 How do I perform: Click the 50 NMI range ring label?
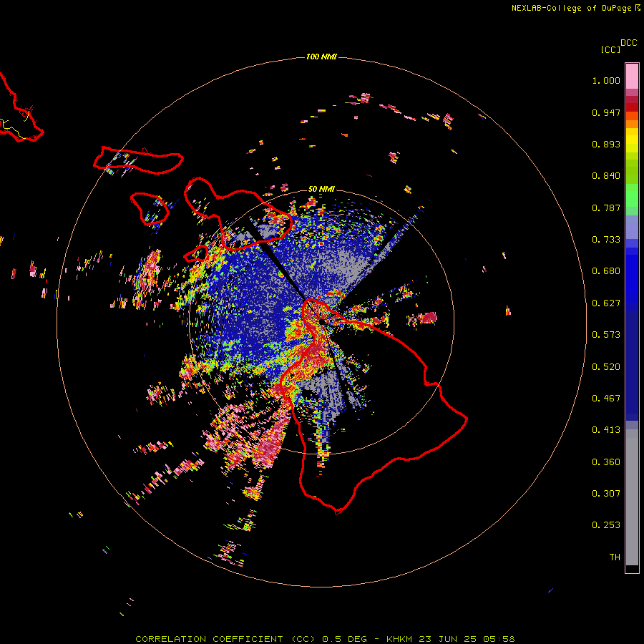point(321,189)
